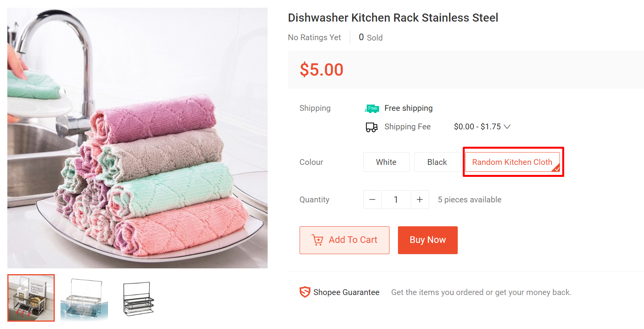The height and width of the screenshot is (329, 644).
Task: Open the main sink towel product photo
Action: [x=137, y=138]
